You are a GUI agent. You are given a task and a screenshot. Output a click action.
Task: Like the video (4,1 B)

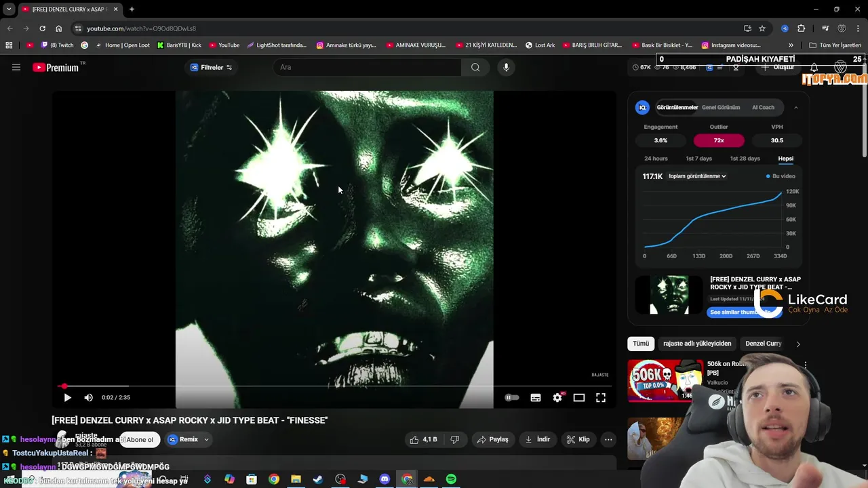click(x=424, y=439)
